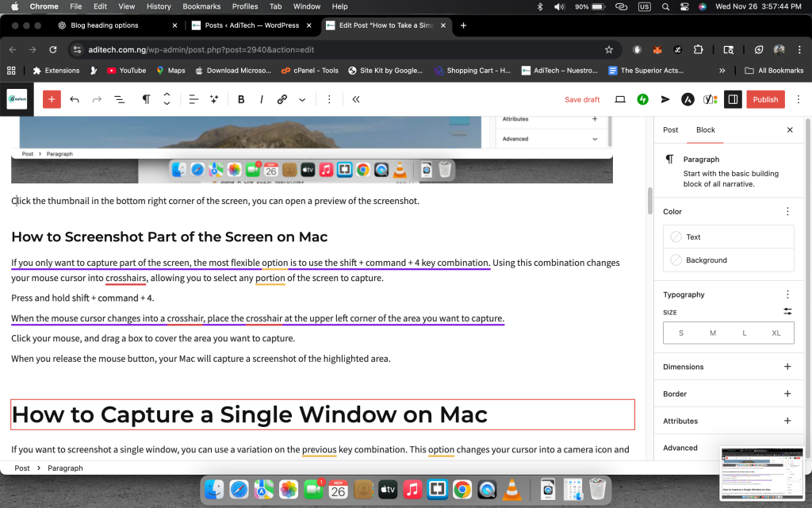
Task: Open the document overview list
Action: (119, 99)
